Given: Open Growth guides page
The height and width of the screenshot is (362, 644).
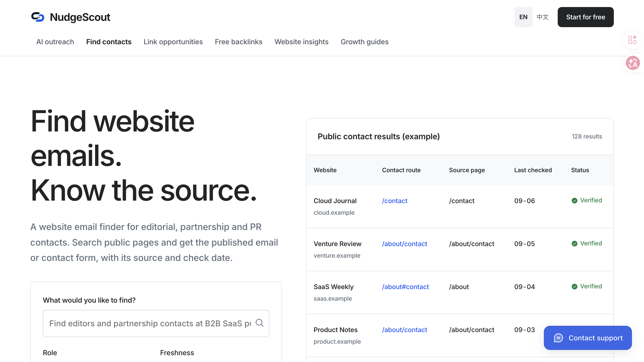Looking at the screenshot, I should 365,42.
